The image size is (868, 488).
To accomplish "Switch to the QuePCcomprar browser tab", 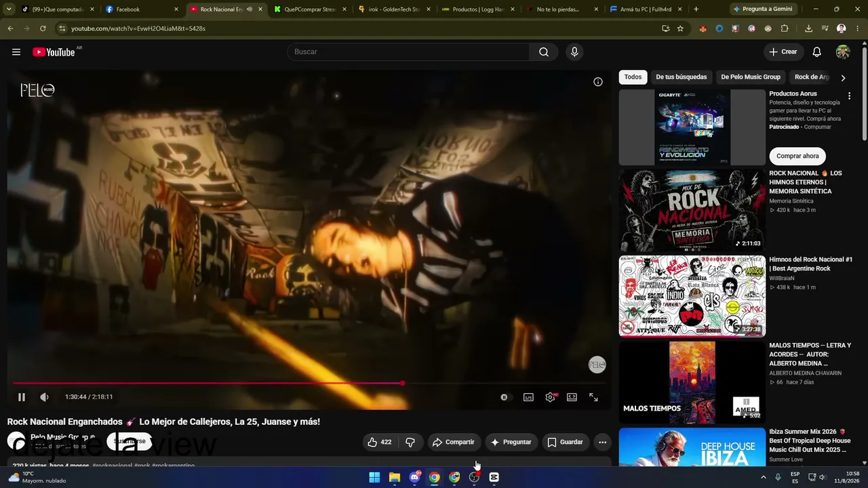I will pyautogui.click(x=310, y=9).
